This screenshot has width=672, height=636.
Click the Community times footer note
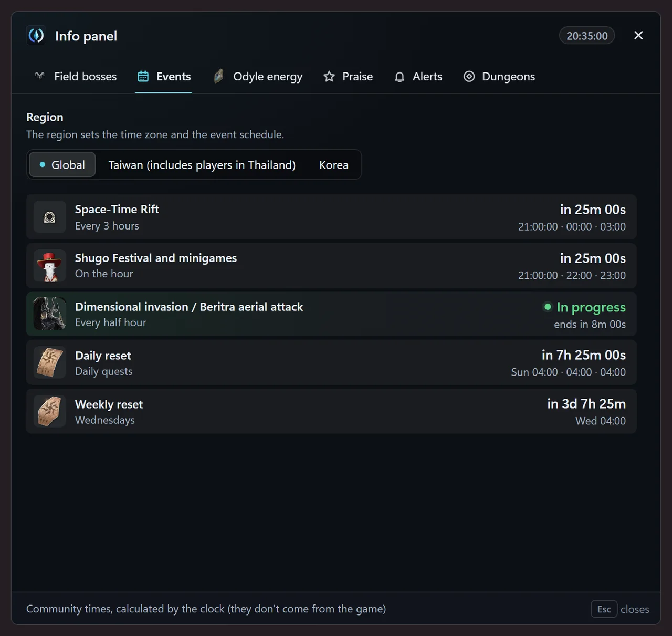206,609
